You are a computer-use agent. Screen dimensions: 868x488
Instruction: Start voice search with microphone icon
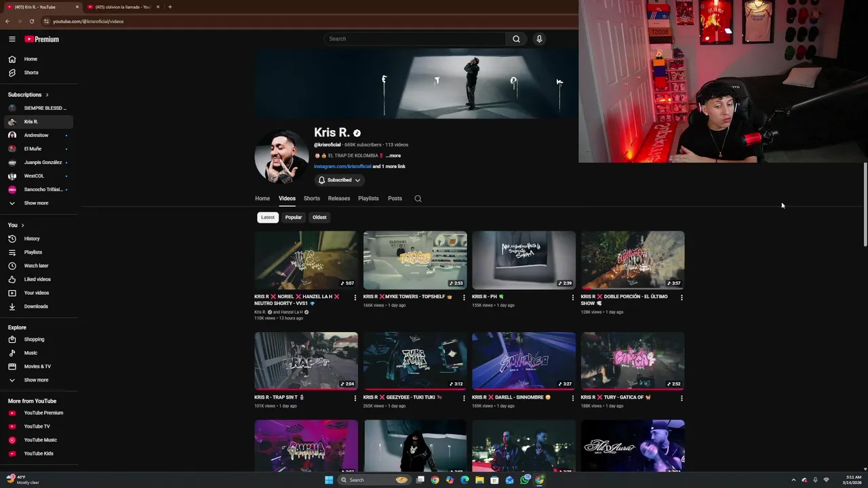click(539, 39)
